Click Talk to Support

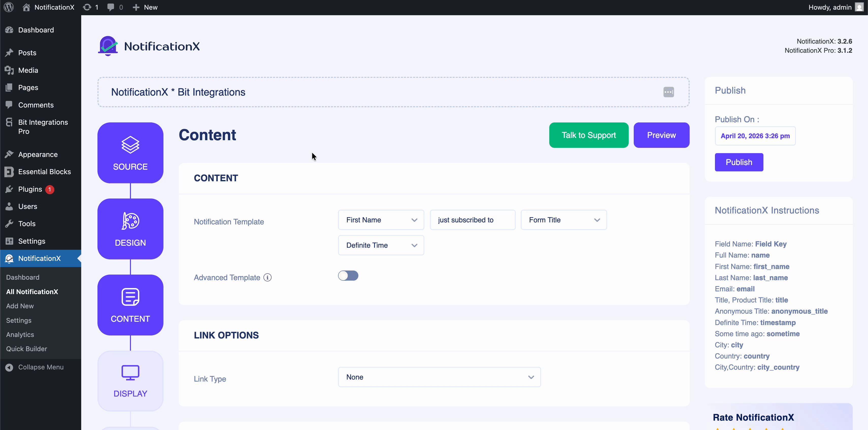click(588, 135)
